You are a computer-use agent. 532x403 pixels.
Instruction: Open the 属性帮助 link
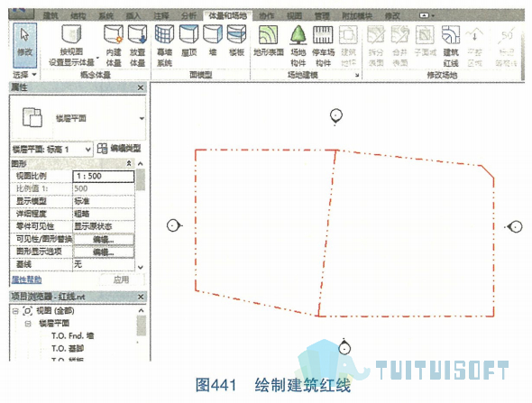click(26, 279)
